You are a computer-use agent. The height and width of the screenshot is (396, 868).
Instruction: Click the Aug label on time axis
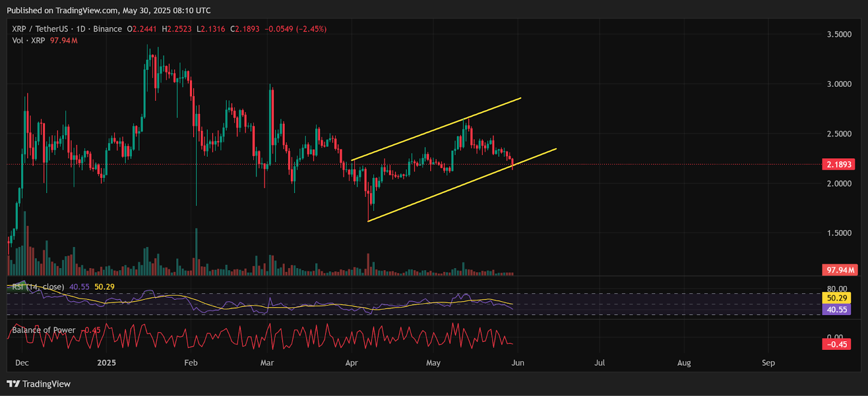684,363
